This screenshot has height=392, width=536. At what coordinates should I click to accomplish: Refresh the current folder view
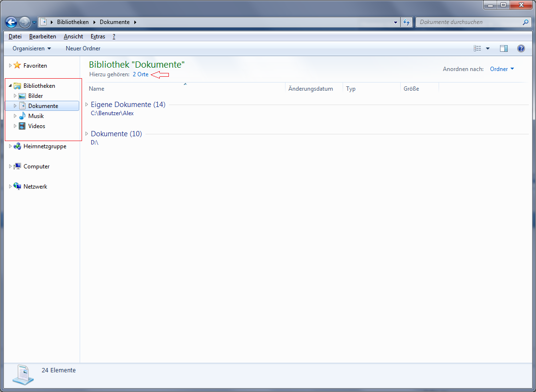pos(406,22)
